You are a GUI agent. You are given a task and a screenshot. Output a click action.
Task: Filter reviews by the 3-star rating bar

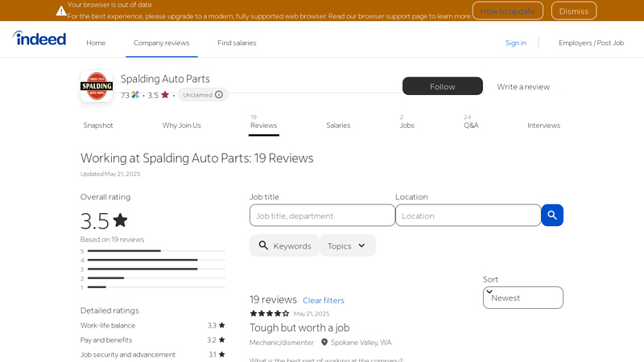tap(153, 269)
